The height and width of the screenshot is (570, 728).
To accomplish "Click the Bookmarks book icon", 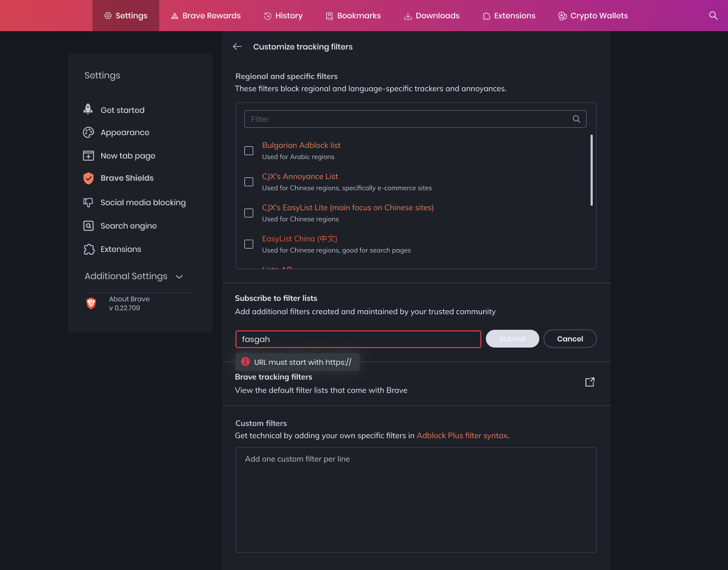I will [x=329, y=16].
